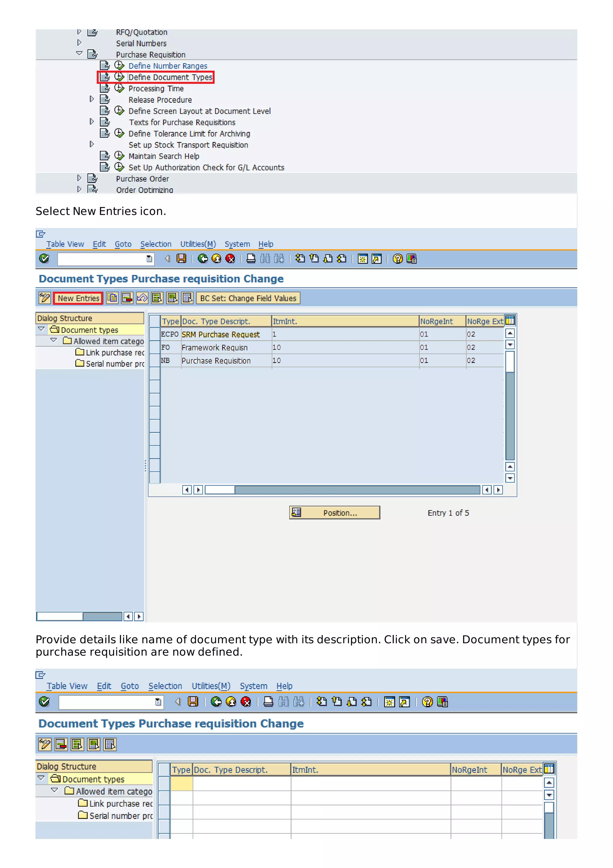The width and height of the screenshot is (613, 868).
Task: Execute activity icon beside Maintain Search Help
Action: point(119,156)
